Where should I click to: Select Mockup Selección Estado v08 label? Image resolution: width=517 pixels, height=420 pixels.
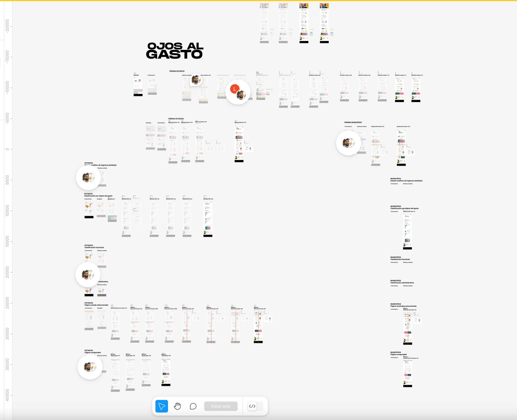pos(260,308)
